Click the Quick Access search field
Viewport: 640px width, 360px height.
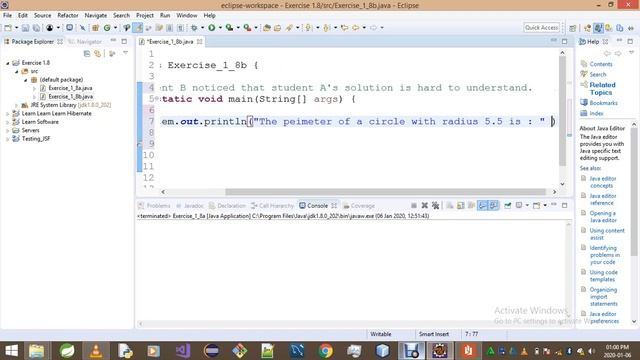click(542, 27)
